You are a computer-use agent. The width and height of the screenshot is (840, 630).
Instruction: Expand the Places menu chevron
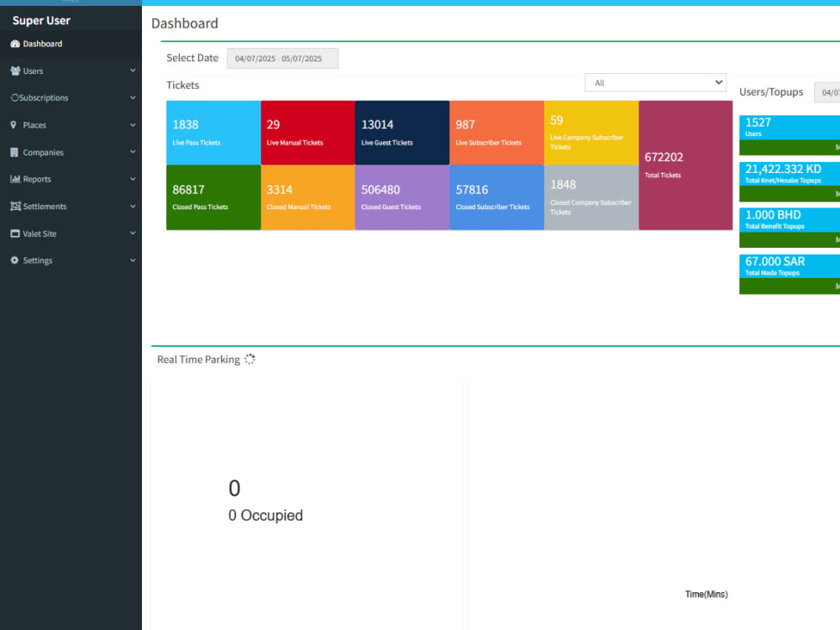coord(133,125)
